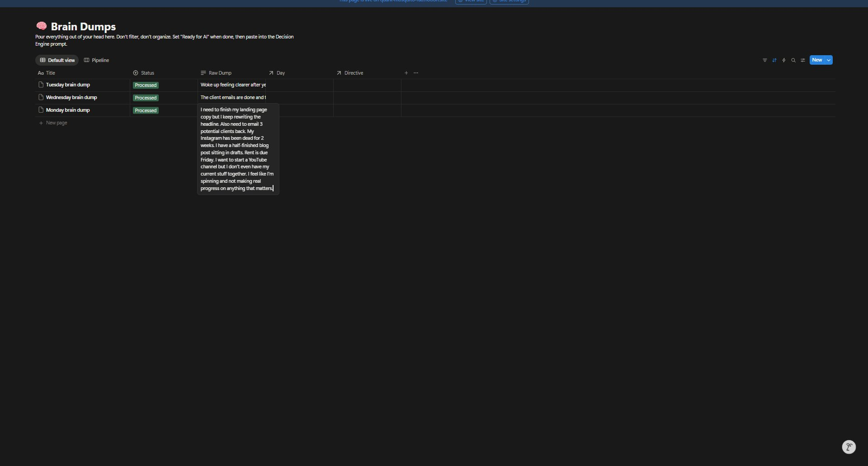Click the sort arrows icon

tap(774, 60)
